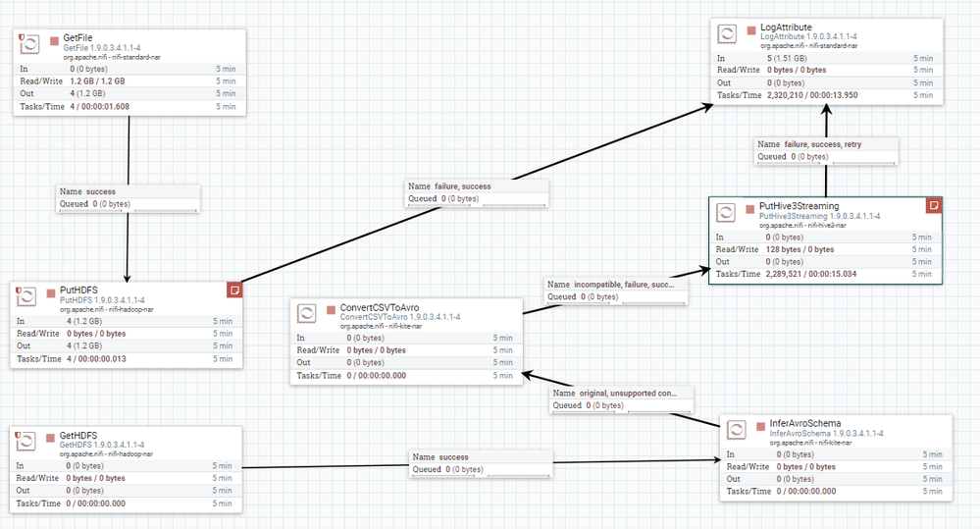Click the GetFile processor icon
Screen dimensions: 980x529
[x=29, y=44]
